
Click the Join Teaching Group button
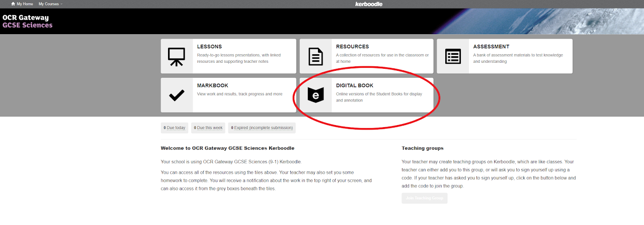pos(425,198)
